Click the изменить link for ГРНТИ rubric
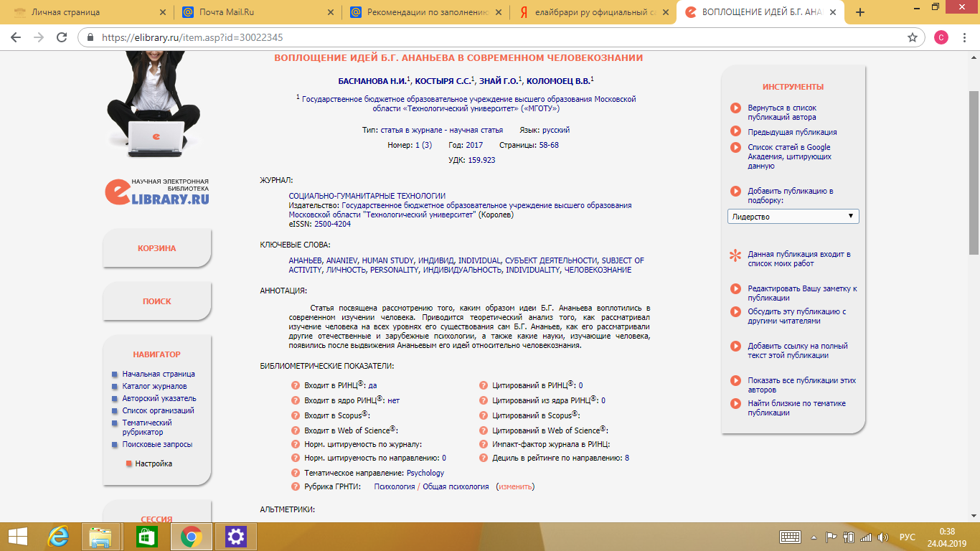 point(515,486)
